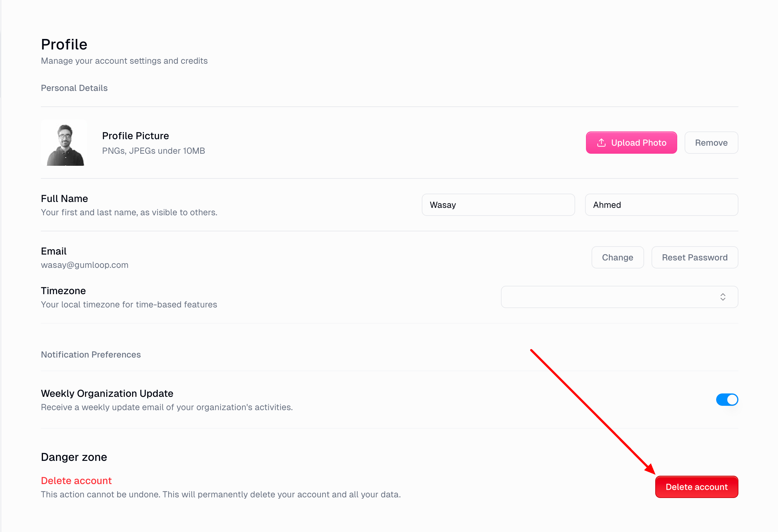Click the wasay@gumloop.com email text
The width and height of the screenshot is (778, 532).
coord(85,265)
